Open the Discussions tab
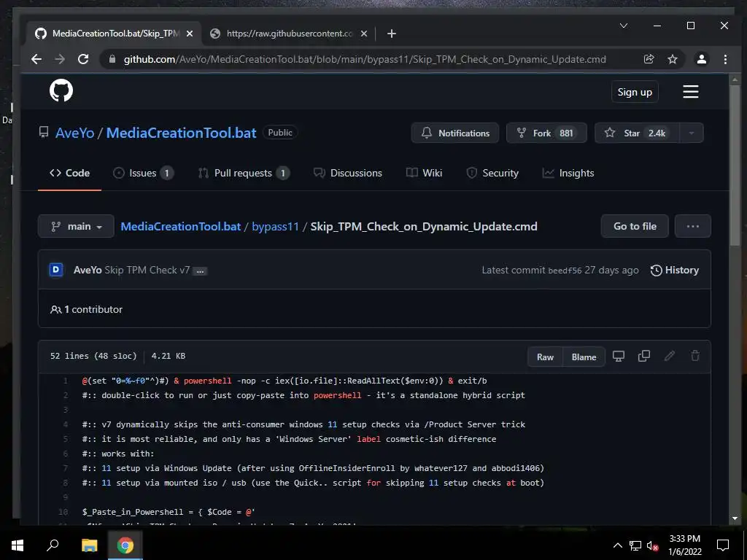This screenshot has height=560, width=747. click(x=348, y=173)
